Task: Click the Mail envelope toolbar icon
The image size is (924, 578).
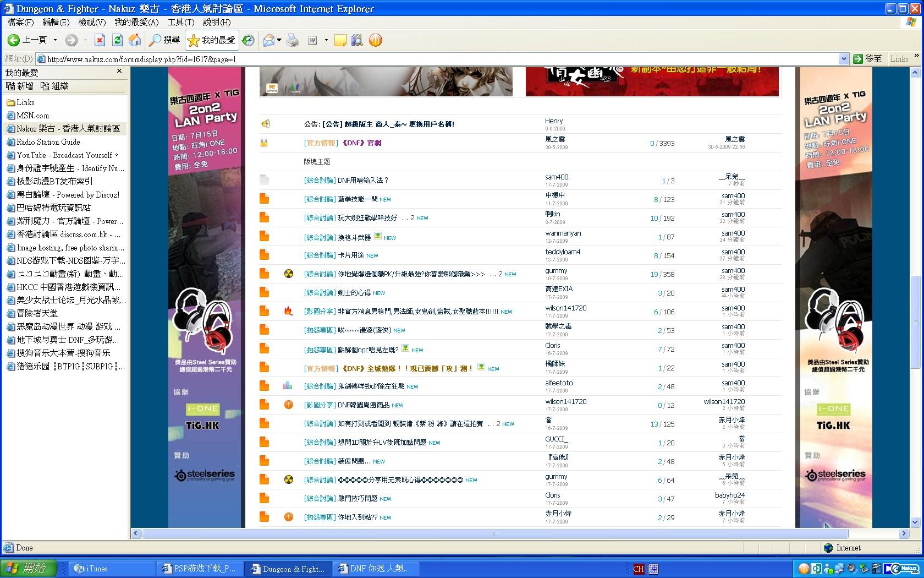Action: [269, 40]
